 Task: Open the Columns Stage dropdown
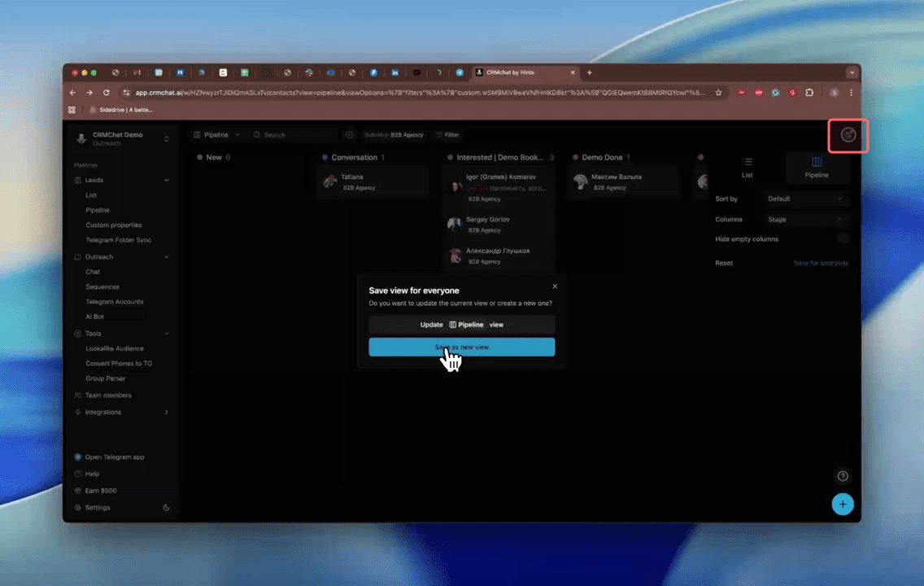coord(804,219)
